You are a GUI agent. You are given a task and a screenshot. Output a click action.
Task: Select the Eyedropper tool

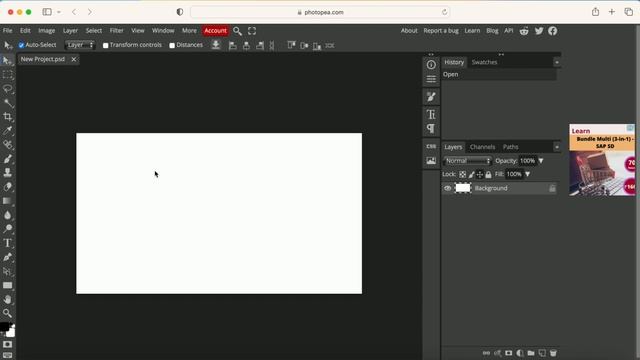pyautogui.click(x=7, y=131)
